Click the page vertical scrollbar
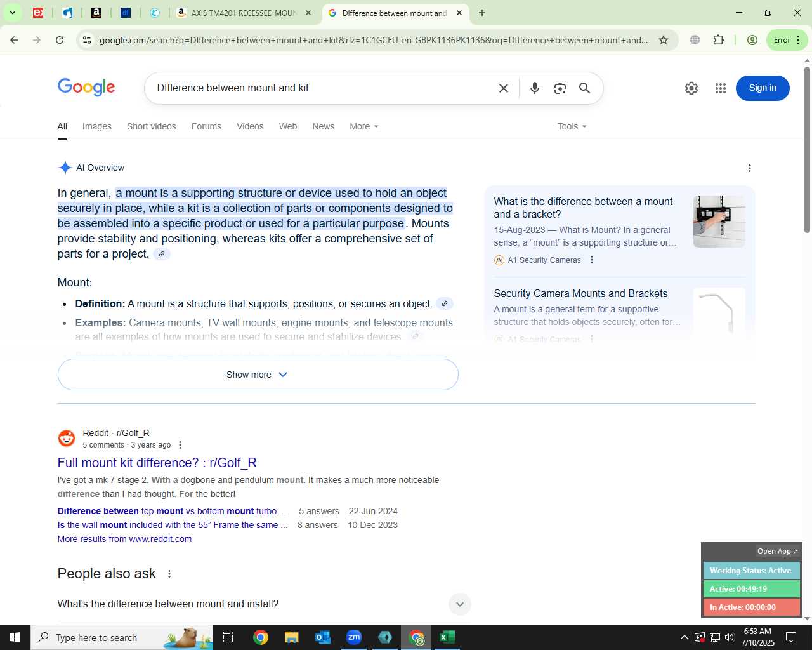 coord(807,149)
